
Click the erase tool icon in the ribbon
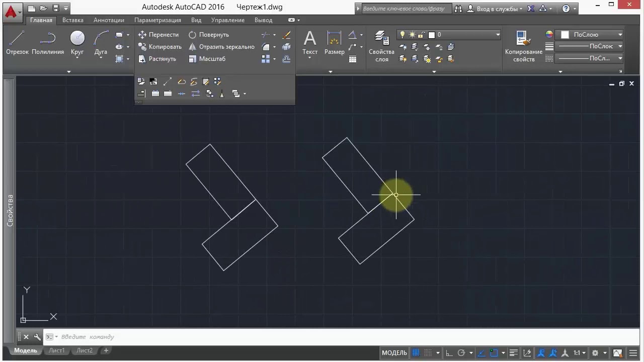point(287,35)
